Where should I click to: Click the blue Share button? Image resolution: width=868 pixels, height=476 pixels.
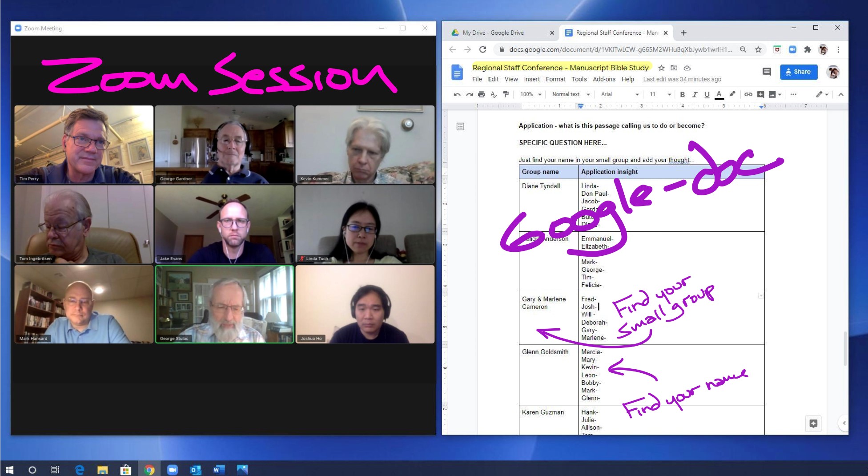pyautogui.click(x=798, y=72)
